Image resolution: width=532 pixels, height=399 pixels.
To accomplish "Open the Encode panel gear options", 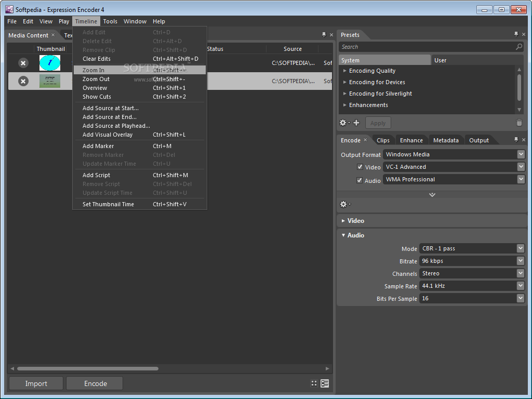I will coord(345,204).
